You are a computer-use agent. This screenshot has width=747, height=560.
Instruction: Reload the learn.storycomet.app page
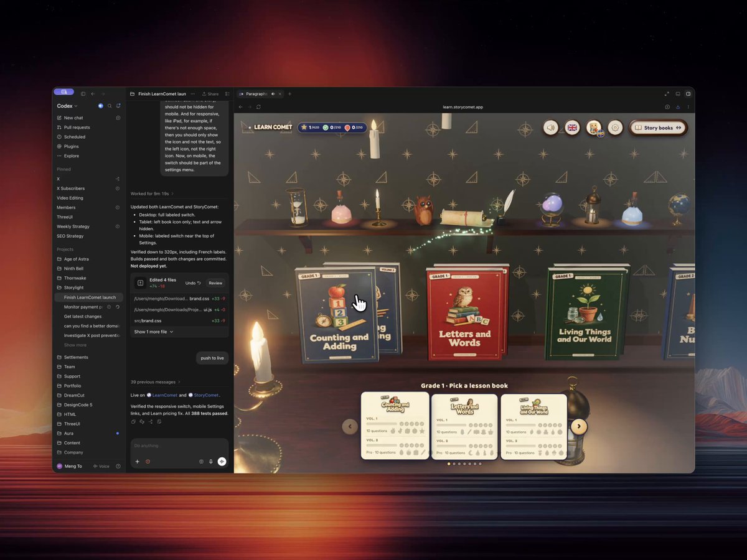pyautogui.click(x=258, y=107)
